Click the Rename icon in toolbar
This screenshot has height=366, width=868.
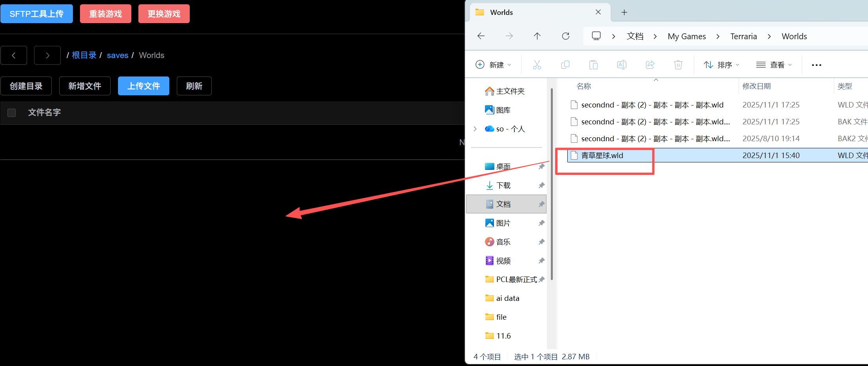tap(621, 65)
